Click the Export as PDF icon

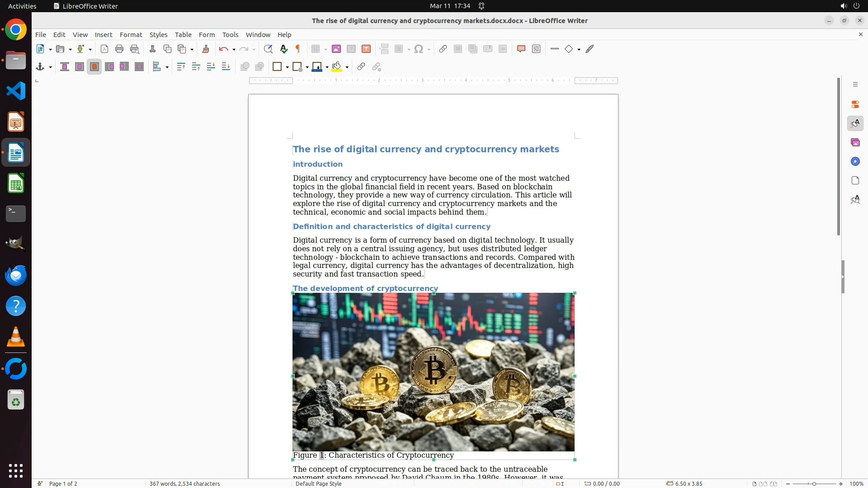pos(104,49)
